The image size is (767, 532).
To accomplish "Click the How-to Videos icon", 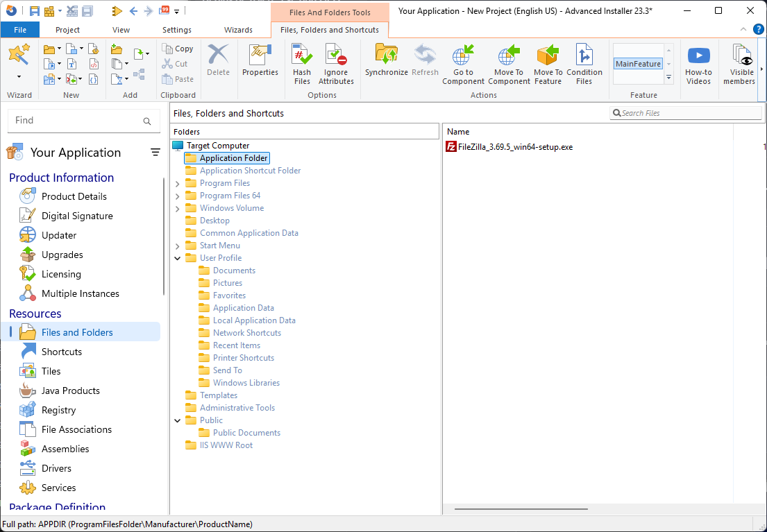I will 698,62.
